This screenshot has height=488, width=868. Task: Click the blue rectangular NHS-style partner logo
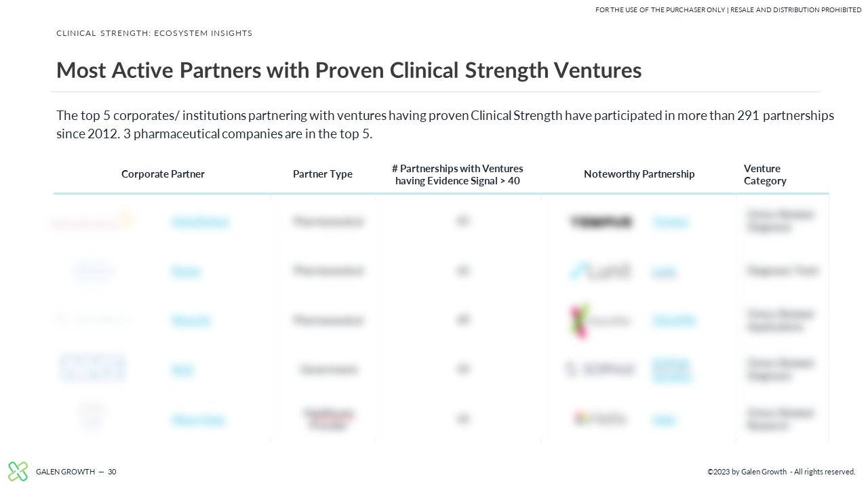click(x=92, y=368)
